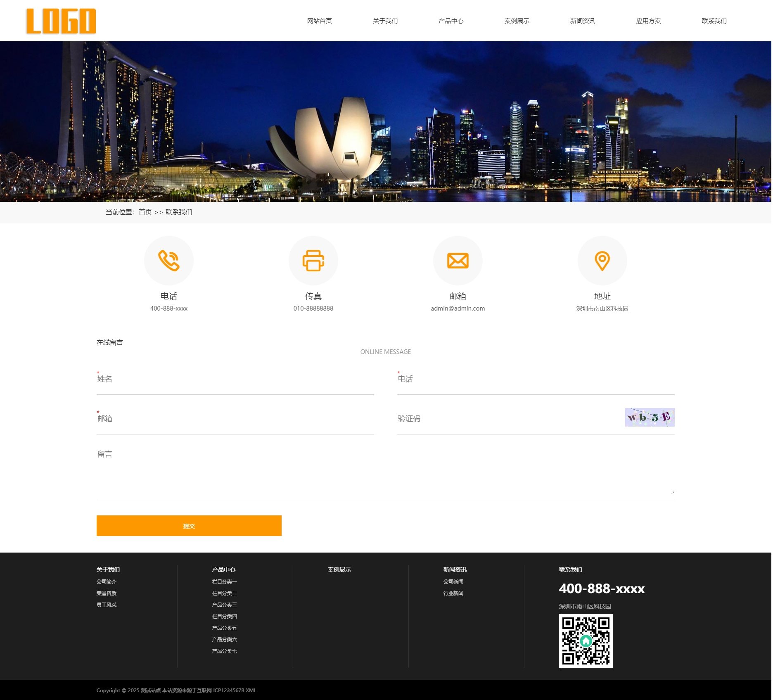Click the 首页 breadcrumb link
The image size is (773, 700).
click(145, 212)
